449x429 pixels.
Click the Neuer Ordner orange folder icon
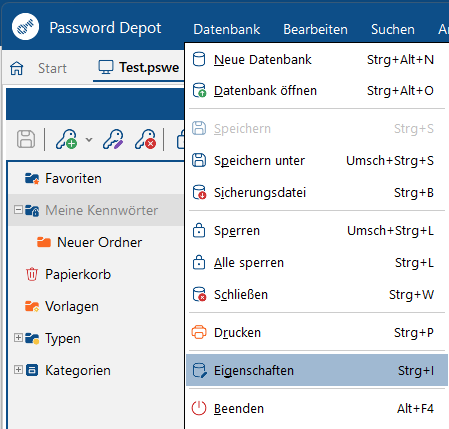click(44, 242)
